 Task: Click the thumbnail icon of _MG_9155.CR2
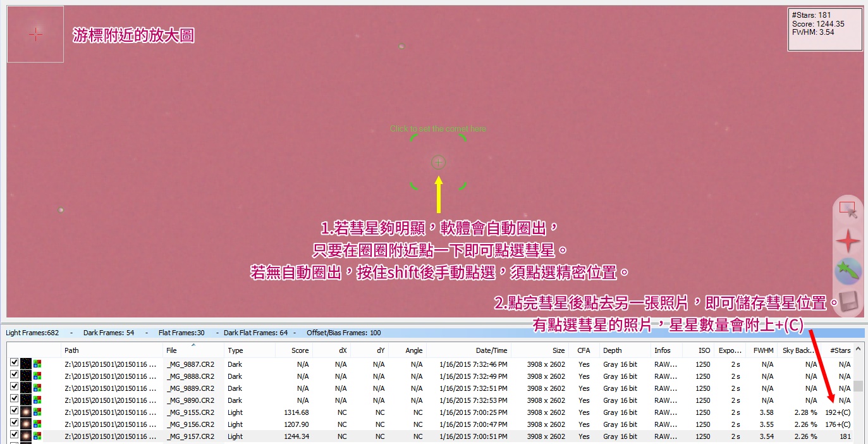point(26,412)
